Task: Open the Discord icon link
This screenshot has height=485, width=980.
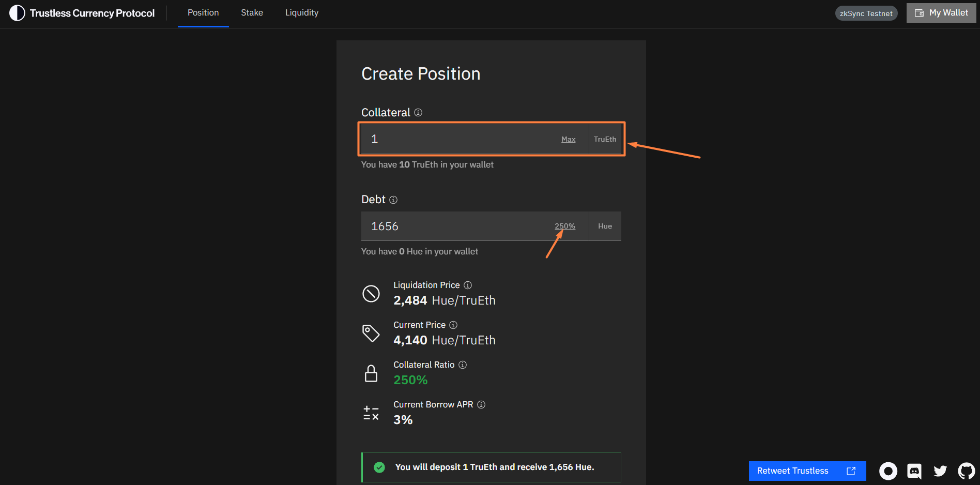Action: pyautogui.click(x=914, y=471)
